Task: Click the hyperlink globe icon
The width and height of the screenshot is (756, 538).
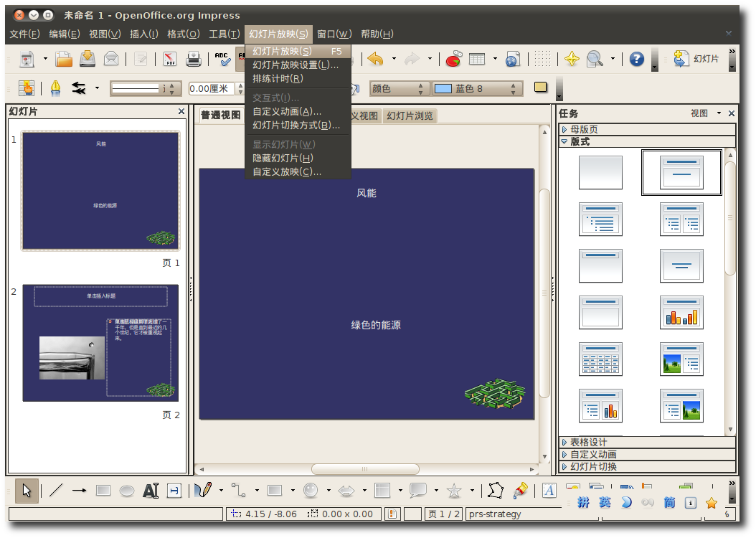Action: 513,60
